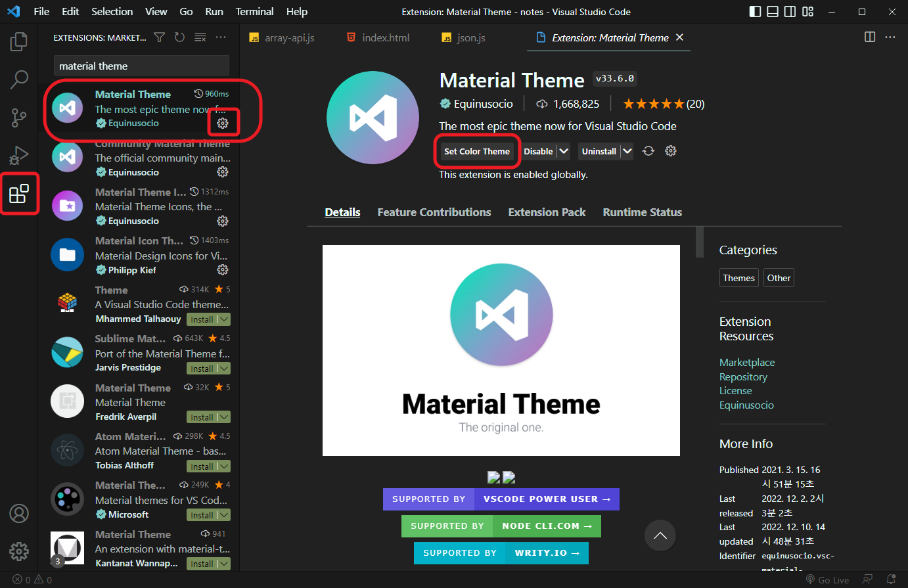Open the gear beside the Uninstall button
Screen dimensions: 908x588
click(671, 151)
